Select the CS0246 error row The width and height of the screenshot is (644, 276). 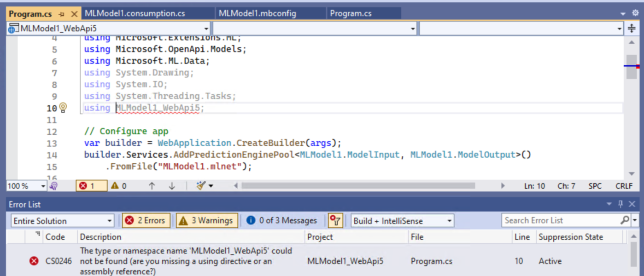[184, 261]
